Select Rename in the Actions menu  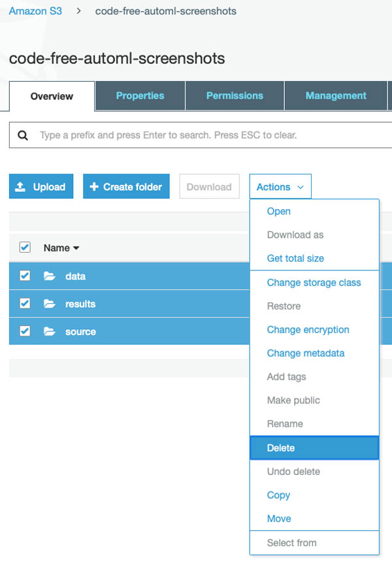314,423
